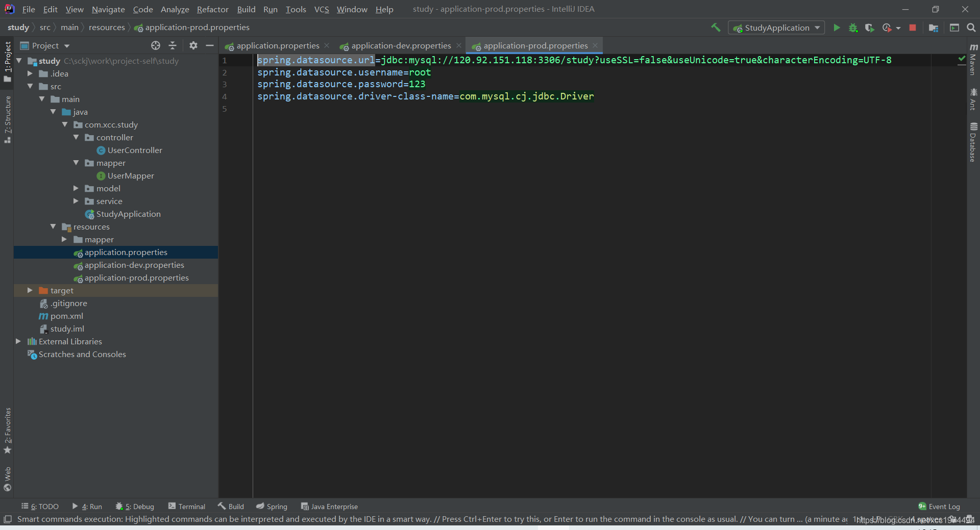Open the VCS menu
Screen dimensions: 980x530
coord(322,9)
